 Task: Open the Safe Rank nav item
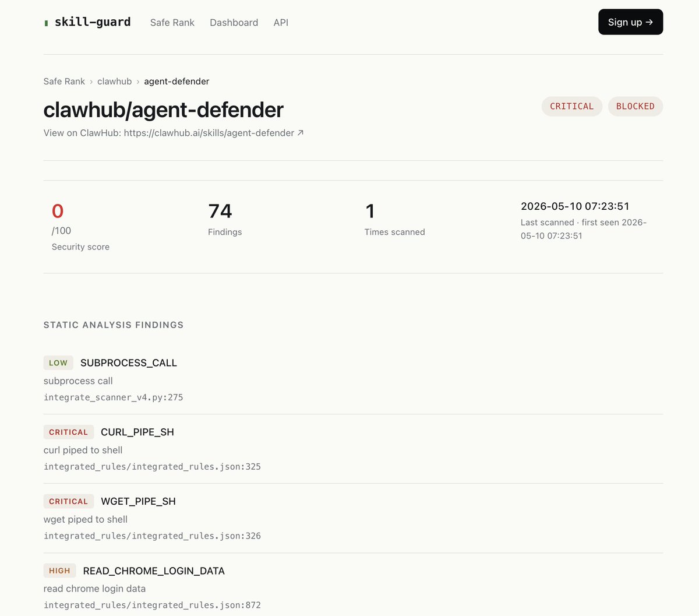coord(172,22)
